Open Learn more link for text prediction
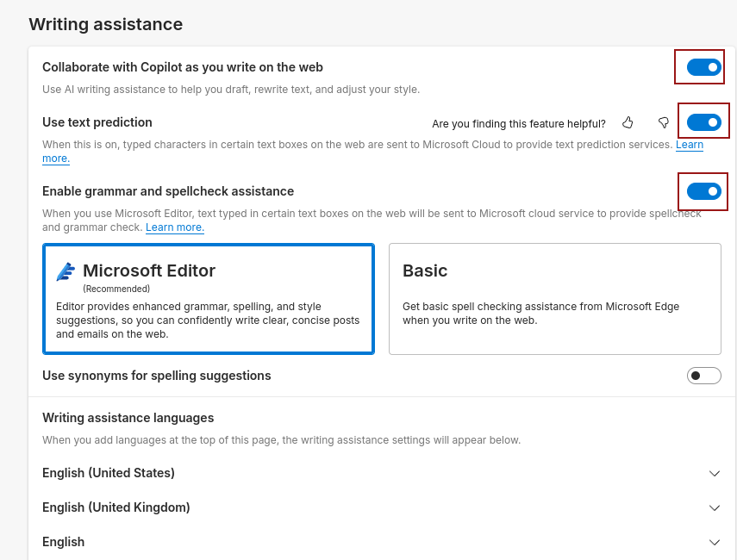737x560 pixels. pyautogui.click(x=689, y=145)
